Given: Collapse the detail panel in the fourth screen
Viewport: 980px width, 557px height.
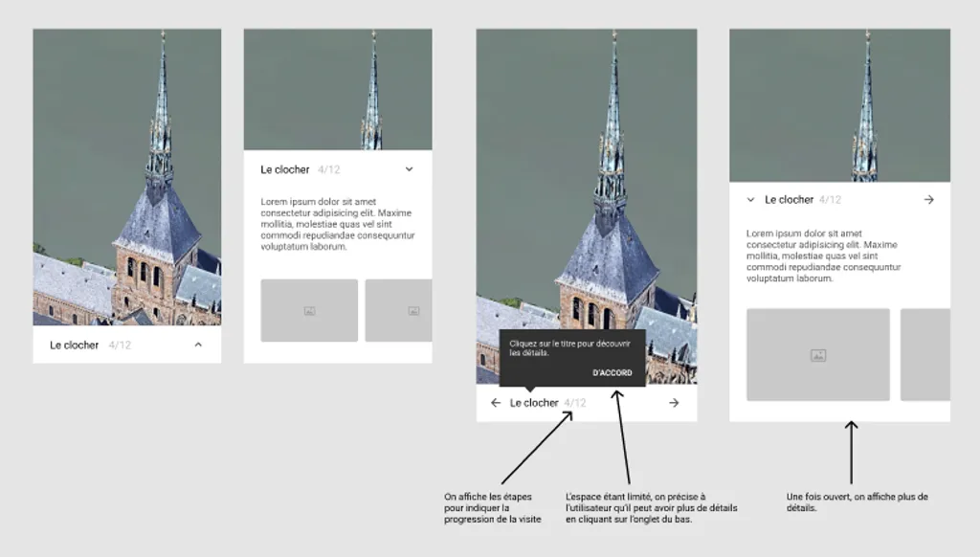Looking at the screenshot, I should pyautogui.click(x=749, y=199).
